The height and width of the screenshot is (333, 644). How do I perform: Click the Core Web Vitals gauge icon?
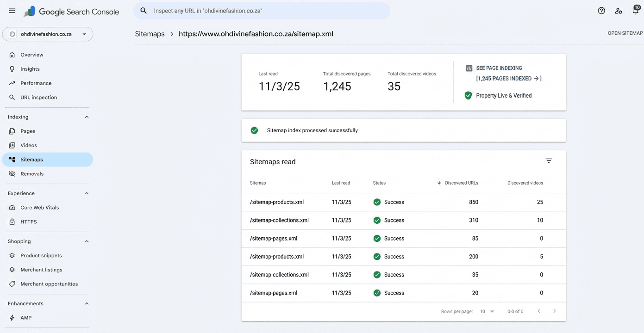click(12, 208)
